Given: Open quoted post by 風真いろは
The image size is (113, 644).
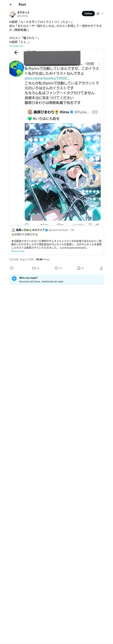Looking at the screenshot, I should tap(56, 241).
